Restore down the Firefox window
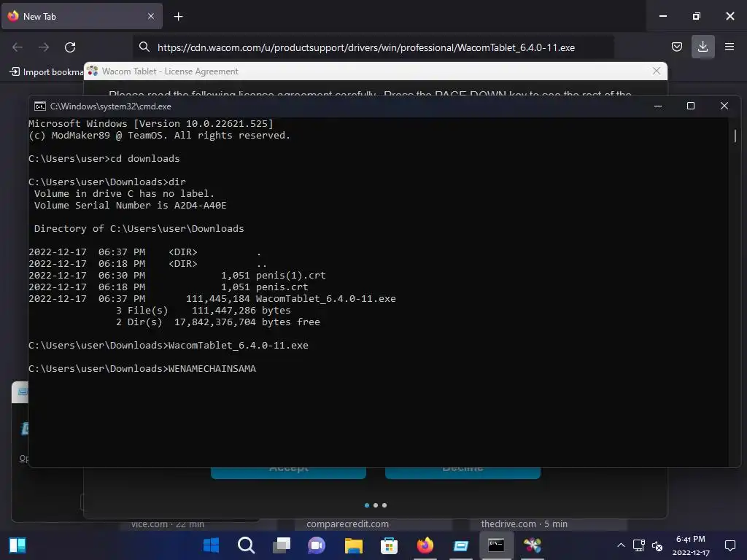 click(x=697, y=16)
